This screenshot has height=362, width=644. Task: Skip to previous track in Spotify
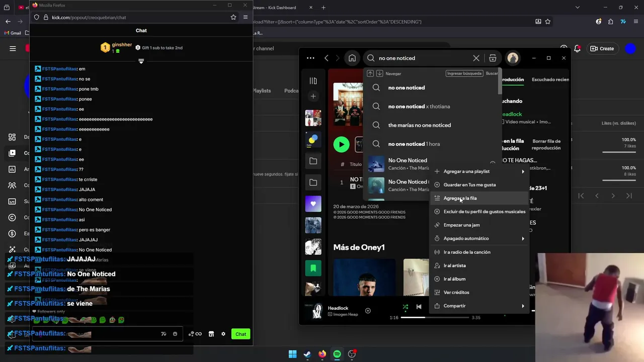point(419,307)
